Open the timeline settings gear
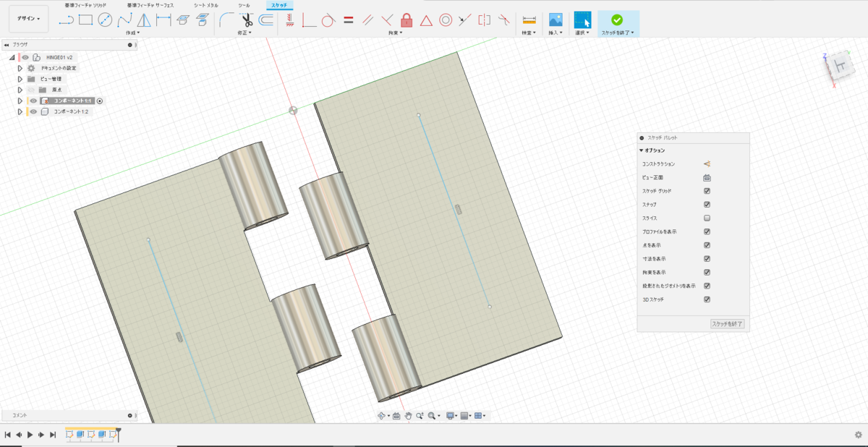The width and height of the screenshot is (868, 447). [858, 435]
